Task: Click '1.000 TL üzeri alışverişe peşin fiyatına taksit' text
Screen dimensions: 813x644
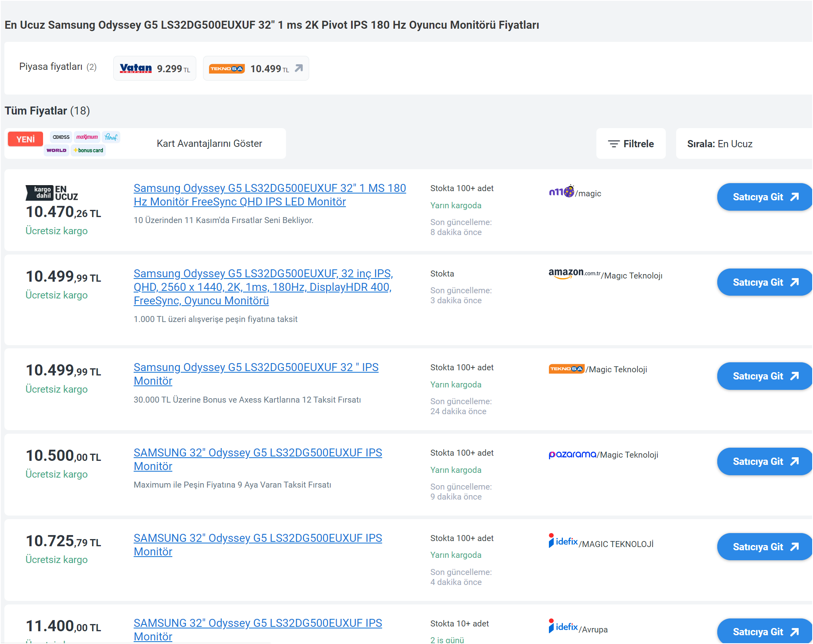Action: coord(215,319)
